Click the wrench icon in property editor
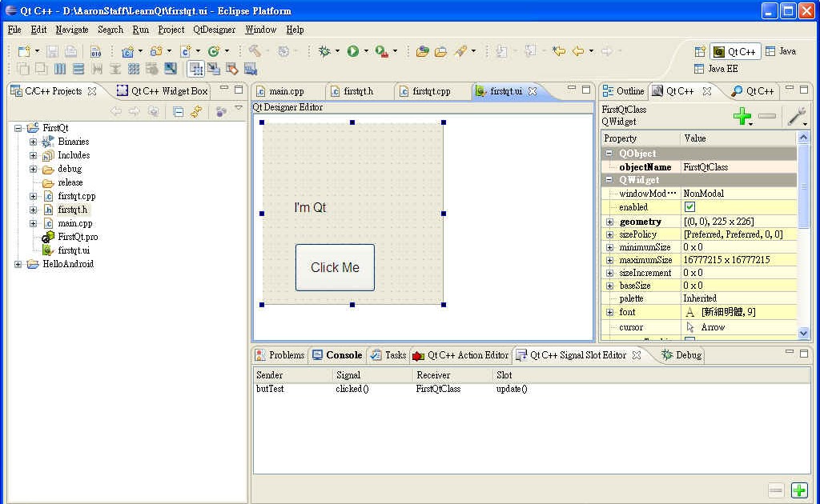 [796, 117]
